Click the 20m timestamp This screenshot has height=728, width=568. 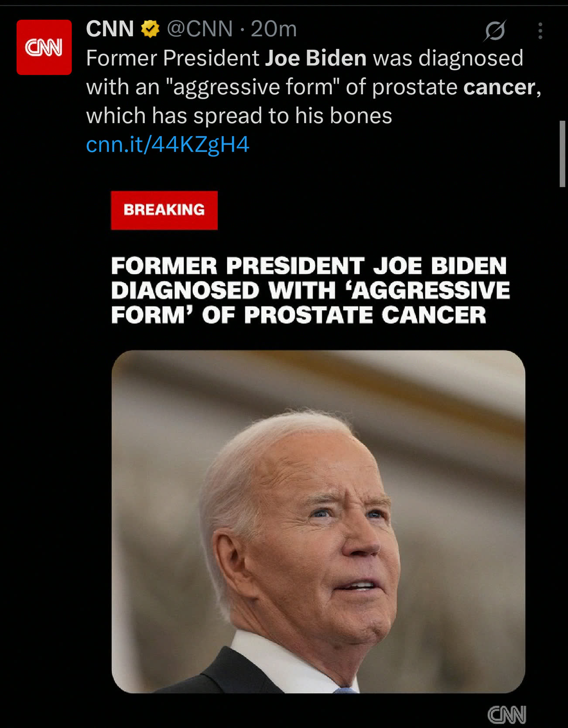point(274,29)
